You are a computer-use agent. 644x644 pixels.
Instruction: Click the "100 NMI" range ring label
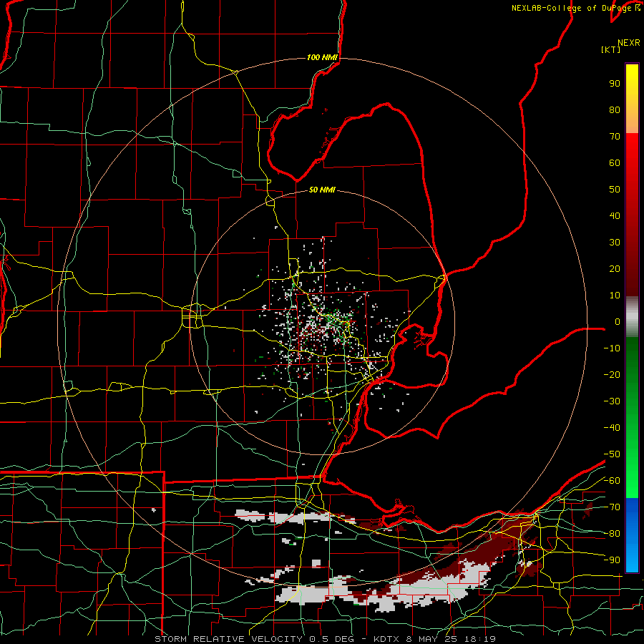322,57
